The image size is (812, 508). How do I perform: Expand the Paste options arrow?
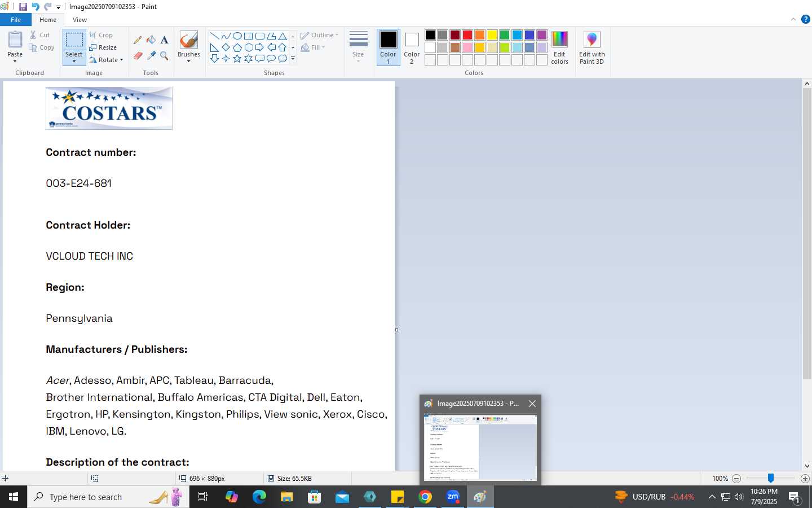tap(15, 61)
